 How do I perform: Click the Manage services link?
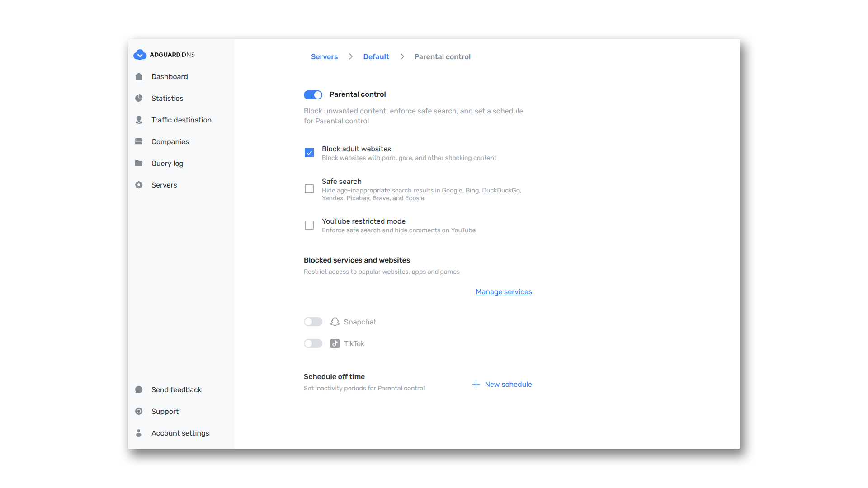coord(504,292)
